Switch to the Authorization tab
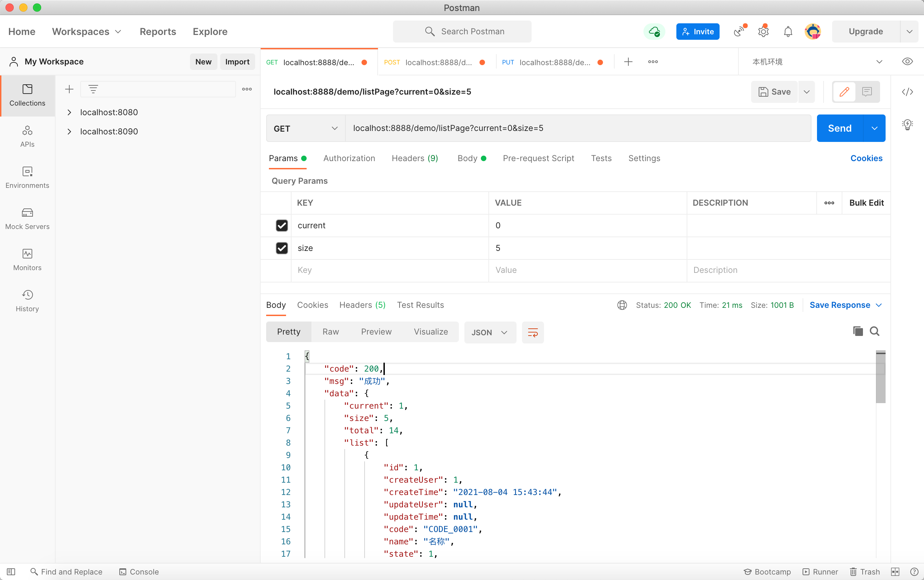 349,158
